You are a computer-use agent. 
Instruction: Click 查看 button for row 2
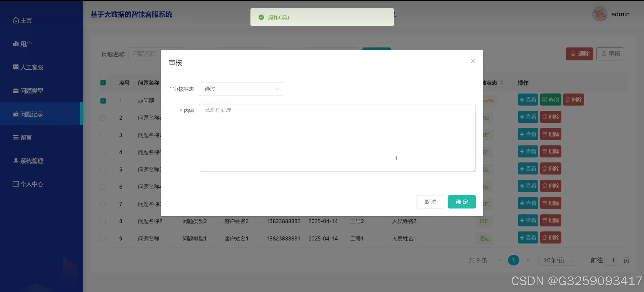tap(528, 117)
